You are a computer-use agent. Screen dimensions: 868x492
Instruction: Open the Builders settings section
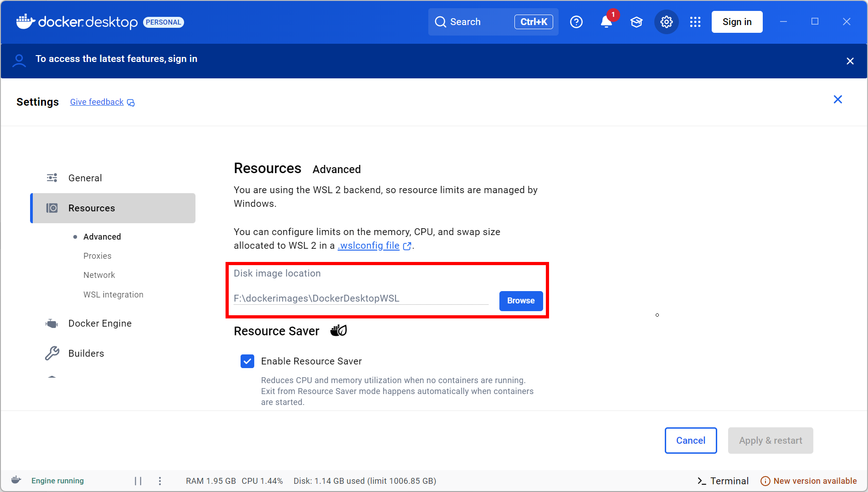pyautogui.click(x=113, y=354)
